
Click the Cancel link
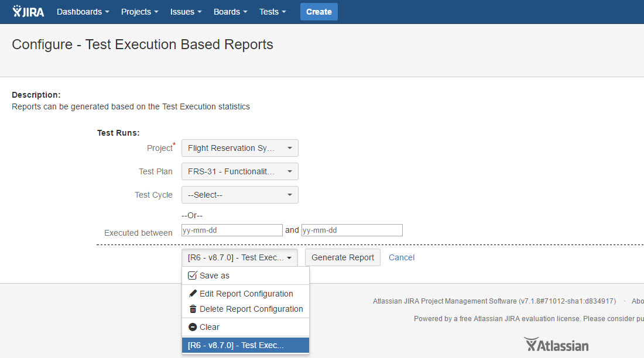click(402, 257)
